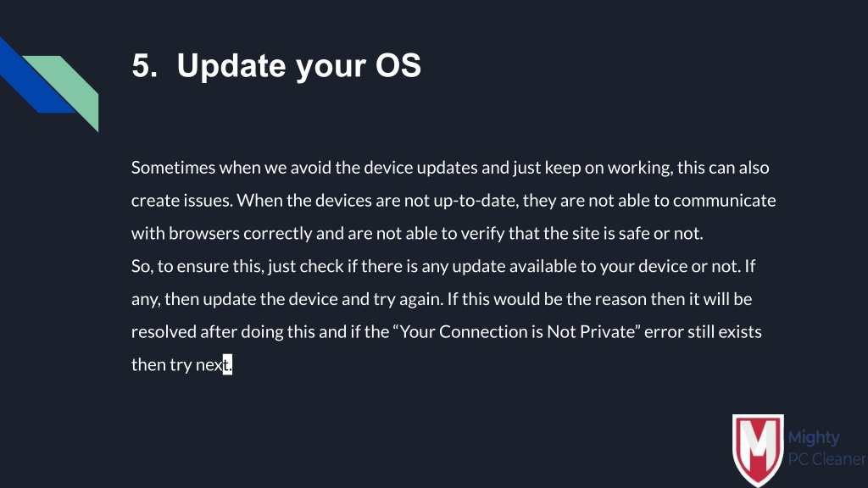Click the words "then try" on the last line

162,365
